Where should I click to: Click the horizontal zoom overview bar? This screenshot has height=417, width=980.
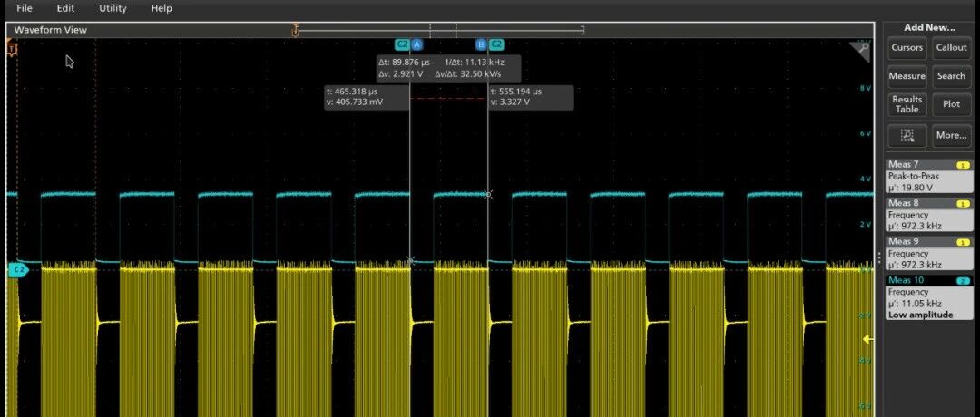coord(439,29)
